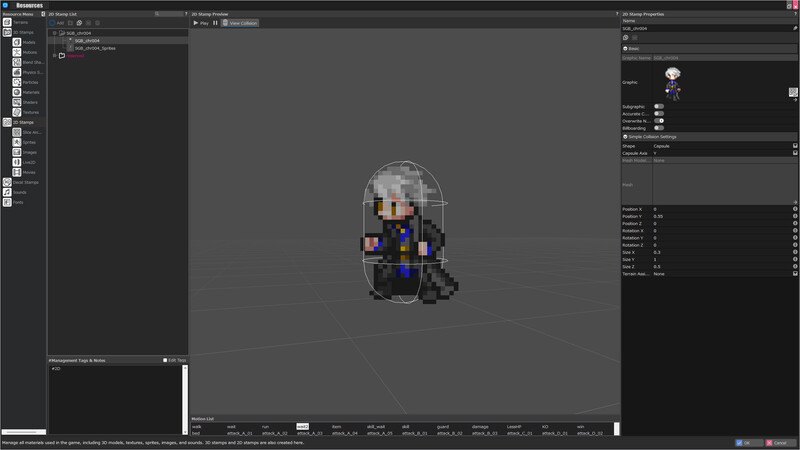Screen dimensions: 800x450
Task: Open the Shaders category icon
Action: point(17,102)
